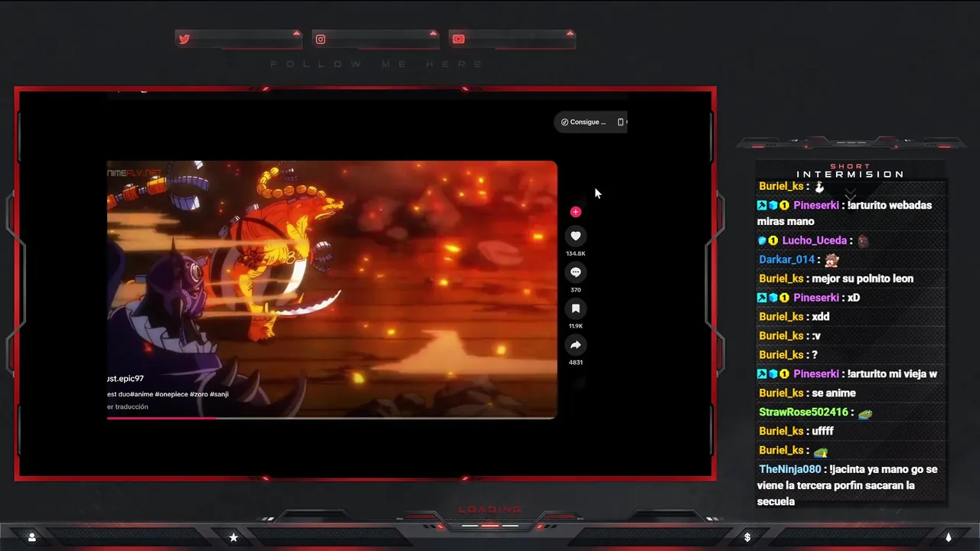Click the 'er traducción' translation link
The width and height of the screenshot is (980, 551).
127,407
